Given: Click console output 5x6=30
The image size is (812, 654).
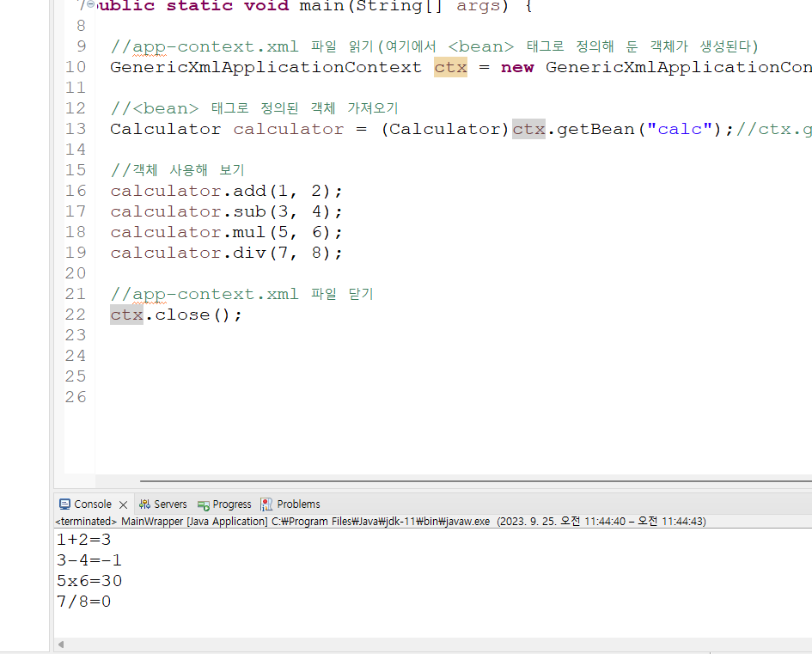Looking at the screenshot, I should 89,581.
